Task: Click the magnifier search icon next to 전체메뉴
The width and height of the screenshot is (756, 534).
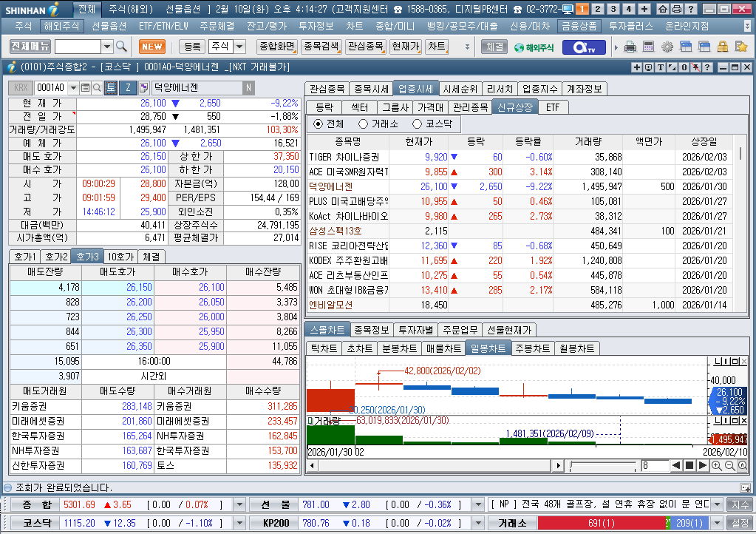Action: [x=121, y=47]
